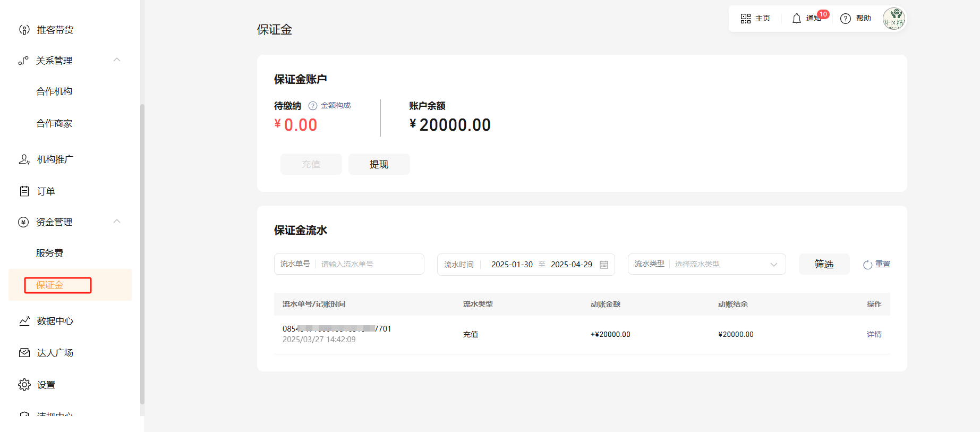Viewport: 980px width, 432px height.
Task: Open 合作商家 in the sidebar
Action: click(54, 123)
